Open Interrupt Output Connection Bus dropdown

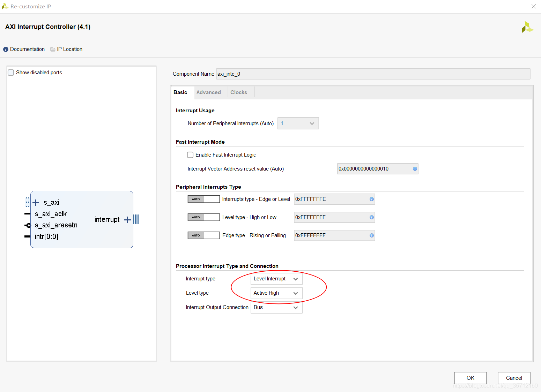click(276, 307)
